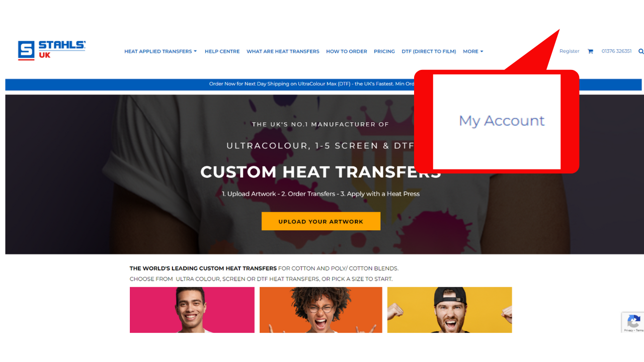Screen dimensions: 644x362
Task: Click the Custom Heat Transfers hero heading
Action: 320,172
